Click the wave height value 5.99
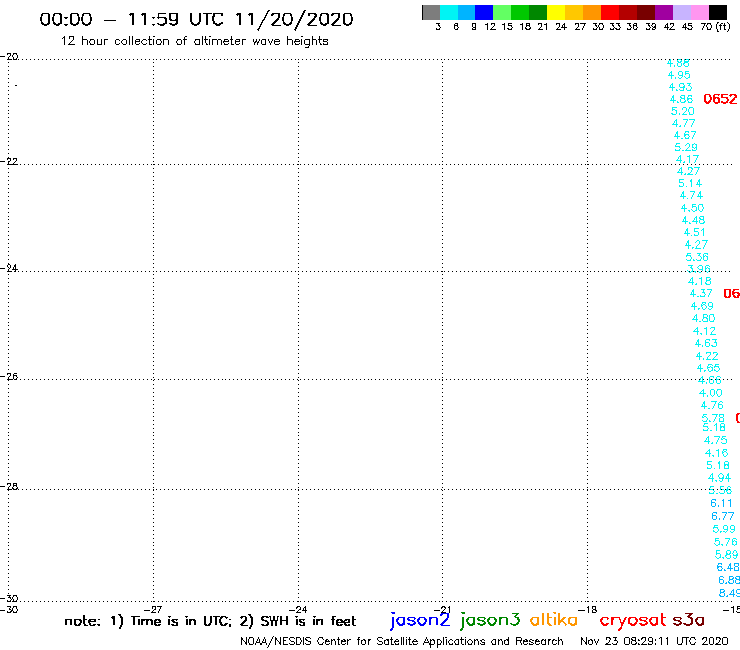 point(724,529)
